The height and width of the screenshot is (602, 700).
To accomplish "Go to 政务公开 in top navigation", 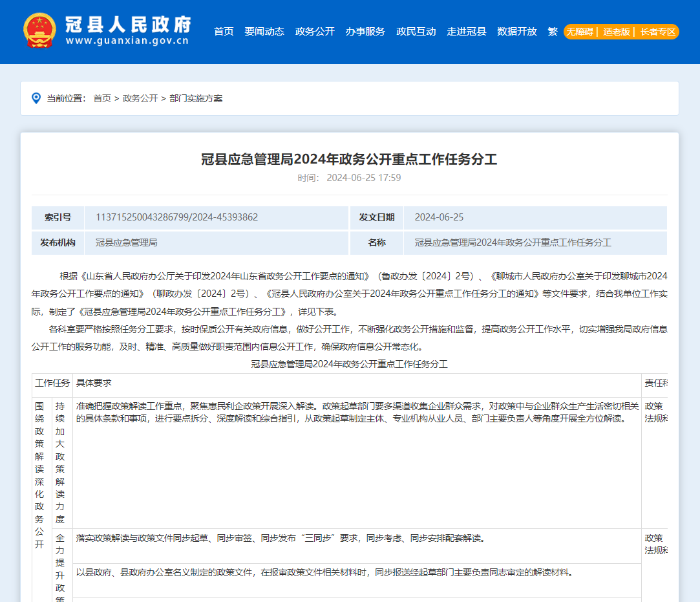I will pos(315,32).
